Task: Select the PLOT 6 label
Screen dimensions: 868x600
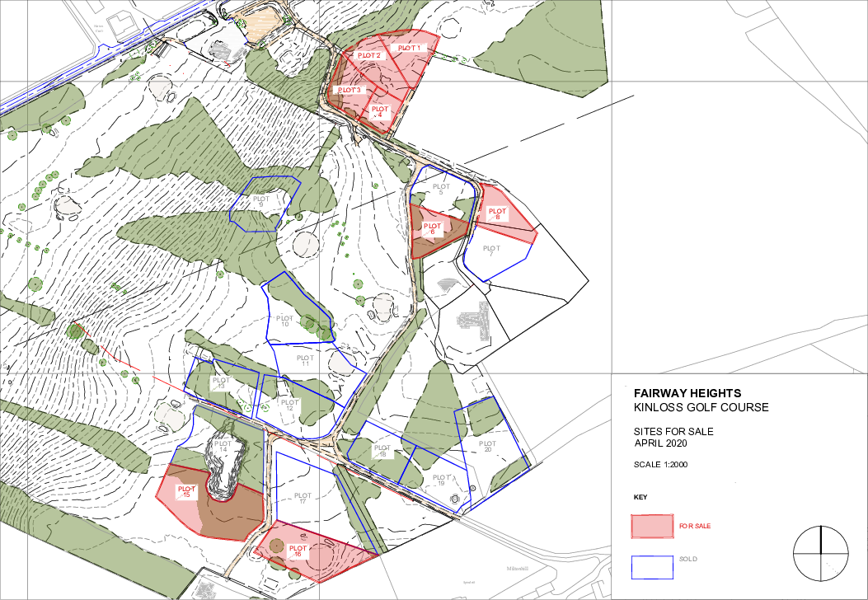Action: click(x=432, y=228)
